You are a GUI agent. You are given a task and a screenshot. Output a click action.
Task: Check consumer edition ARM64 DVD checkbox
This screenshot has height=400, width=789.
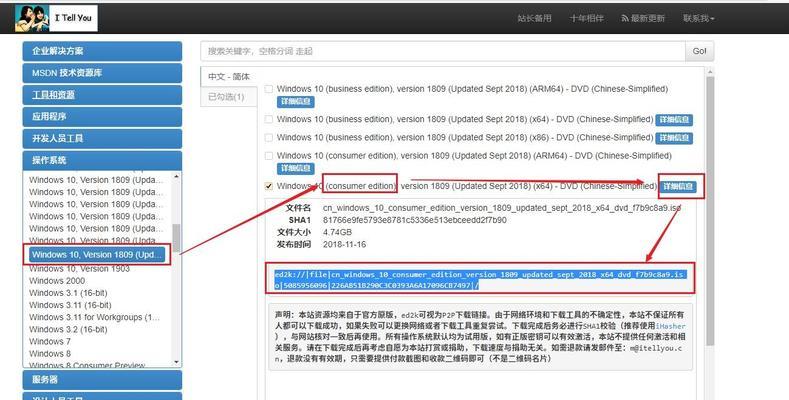click(269, 156)
